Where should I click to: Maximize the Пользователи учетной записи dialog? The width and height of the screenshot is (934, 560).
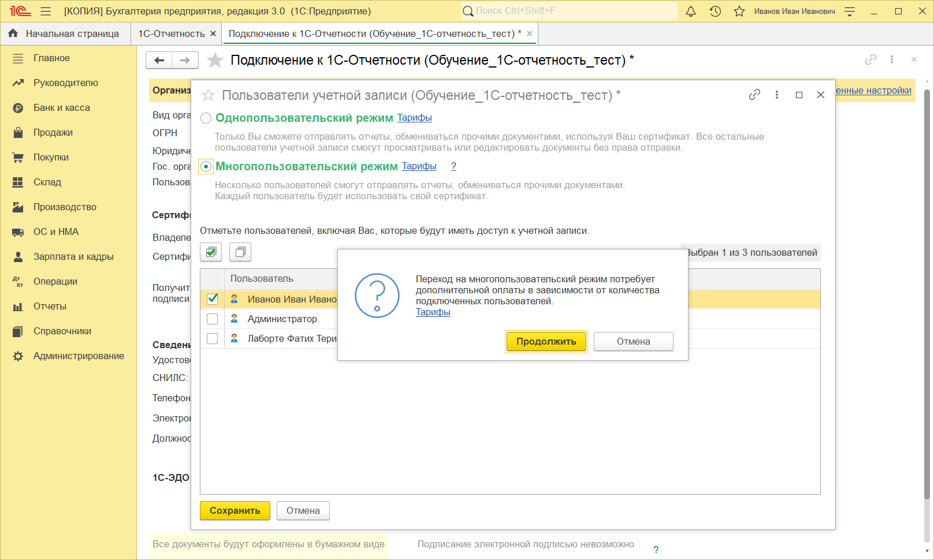pyautogui.click(x=799, y=95)
